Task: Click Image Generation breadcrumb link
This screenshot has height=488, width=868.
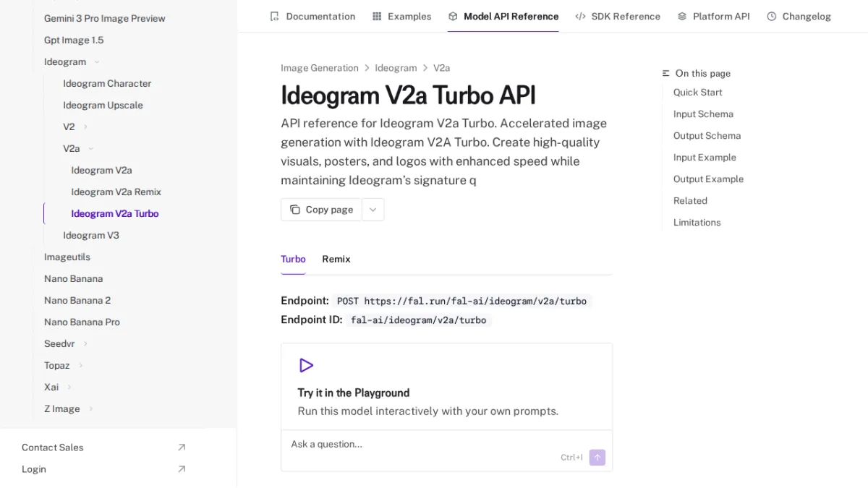Action: tap(320, 68)
